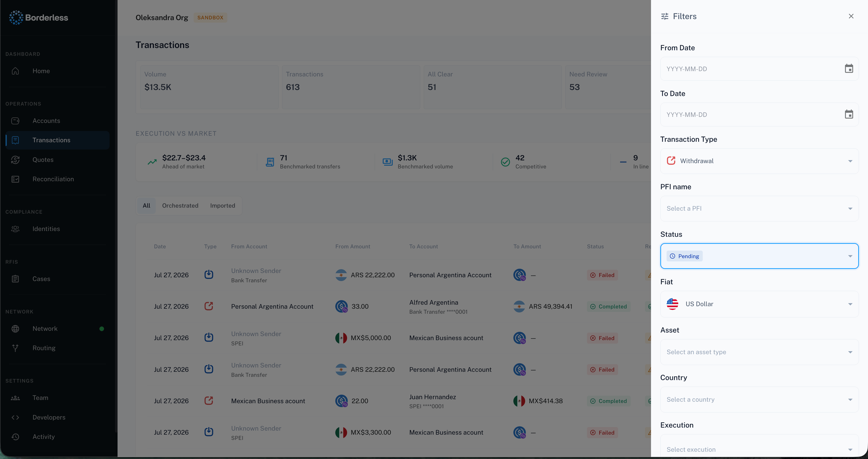Image resolution: width=868 pixels, height=459 pixels.
Task: Click the SANDBOX badge
Action: 210,18
